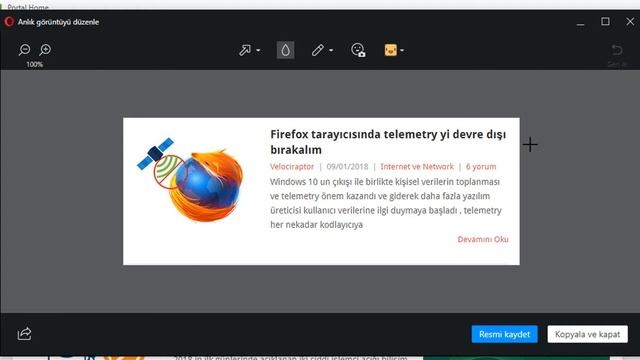Toggle the blur droplet tool
The width and height of the screenshot is (640, 360).
tap(285, 50)
